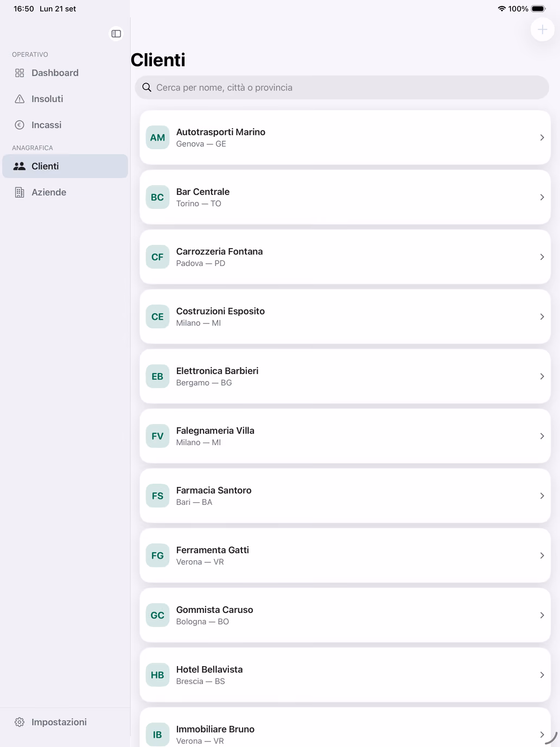Select the Ferramenta Gatti client name
The image size is (560, 747).
click(213, 550)
